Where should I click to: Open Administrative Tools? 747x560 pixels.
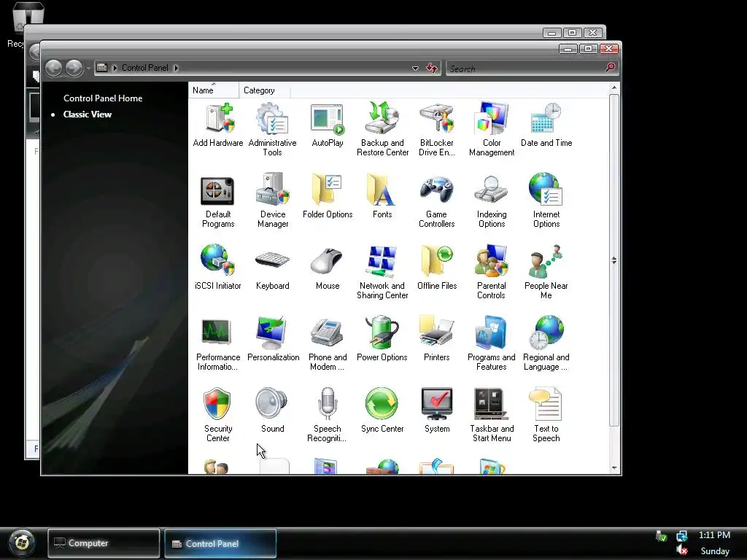(x=273, y=130)
